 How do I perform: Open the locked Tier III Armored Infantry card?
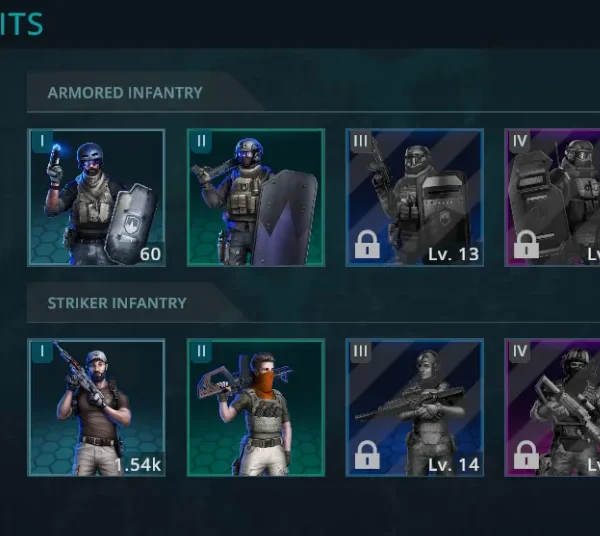pos(414,197)
